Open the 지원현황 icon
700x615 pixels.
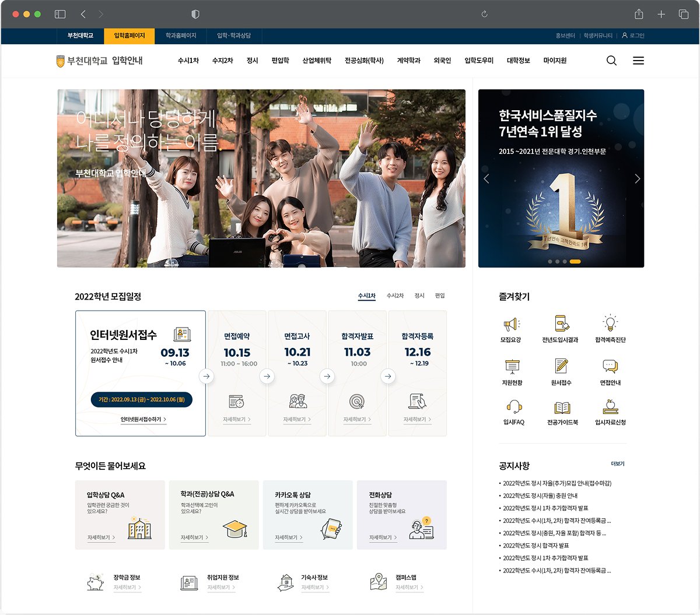(512, 366)
